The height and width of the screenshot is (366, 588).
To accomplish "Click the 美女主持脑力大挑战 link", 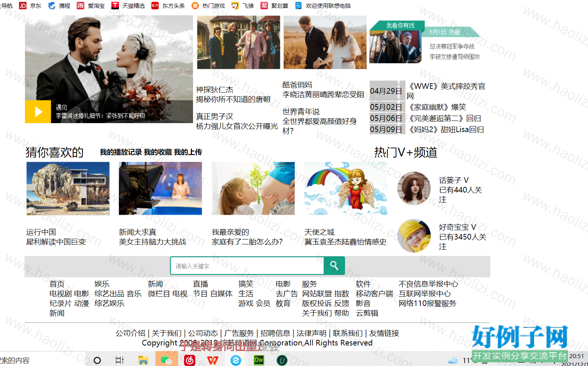I will pyautogui.click(x=152, y=242).
